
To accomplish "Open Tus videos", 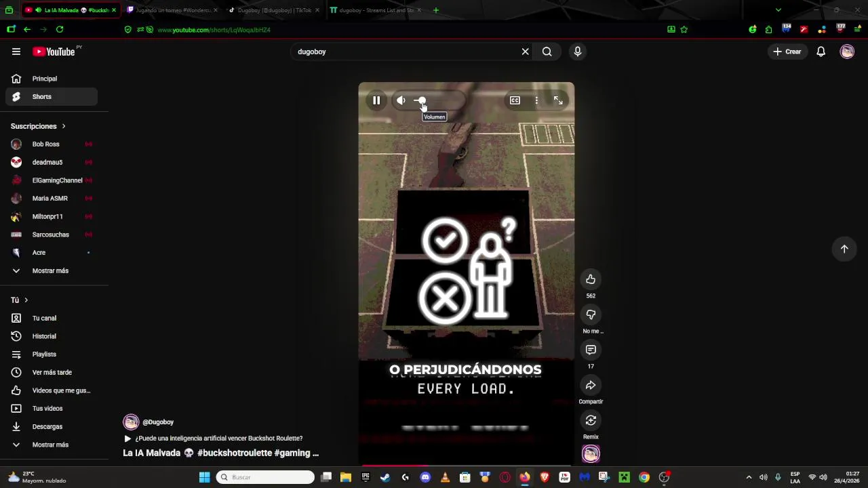I will (52, 408).
